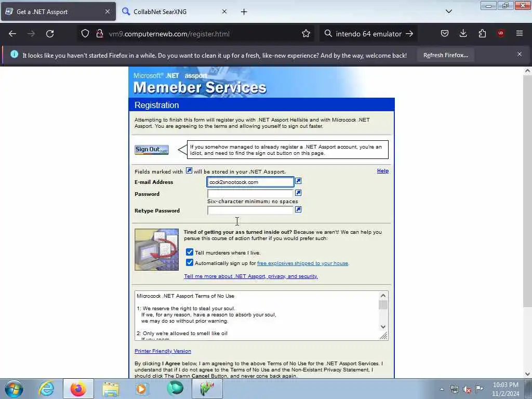Open Windows Explorer folder from taskbar
Screen dimensions: 532x399
click(x=111, y=389)
